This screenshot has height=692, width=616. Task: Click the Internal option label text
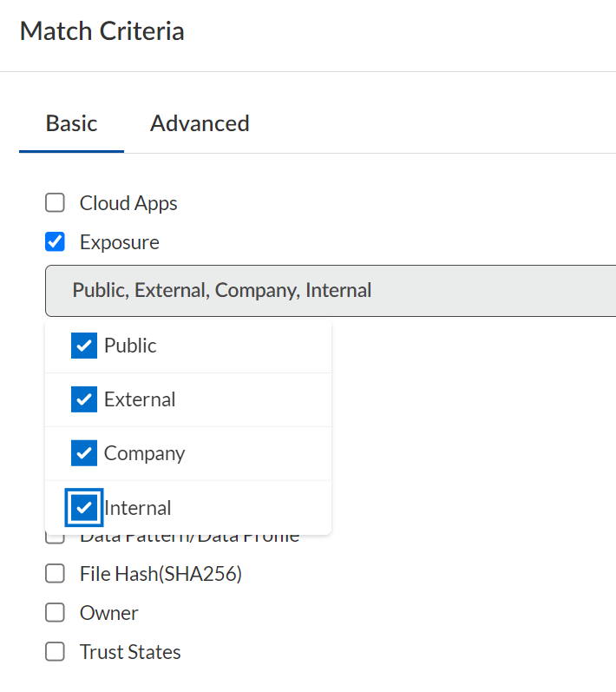click(x=138, y=508)
